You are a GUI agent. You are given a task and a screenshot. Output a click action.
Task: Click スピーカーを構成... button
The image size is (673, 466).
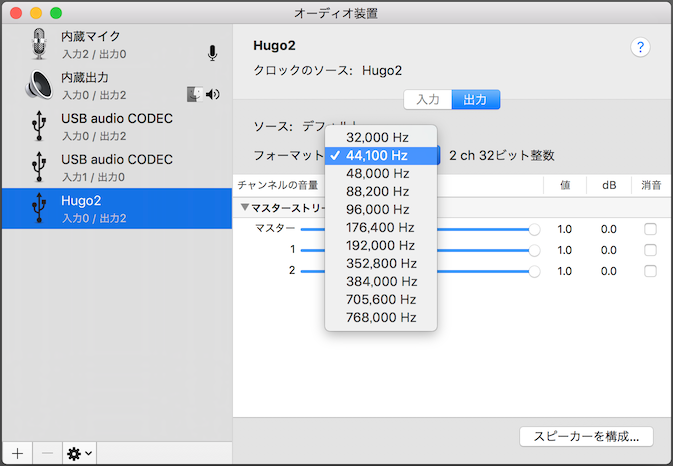pos(586,437)
